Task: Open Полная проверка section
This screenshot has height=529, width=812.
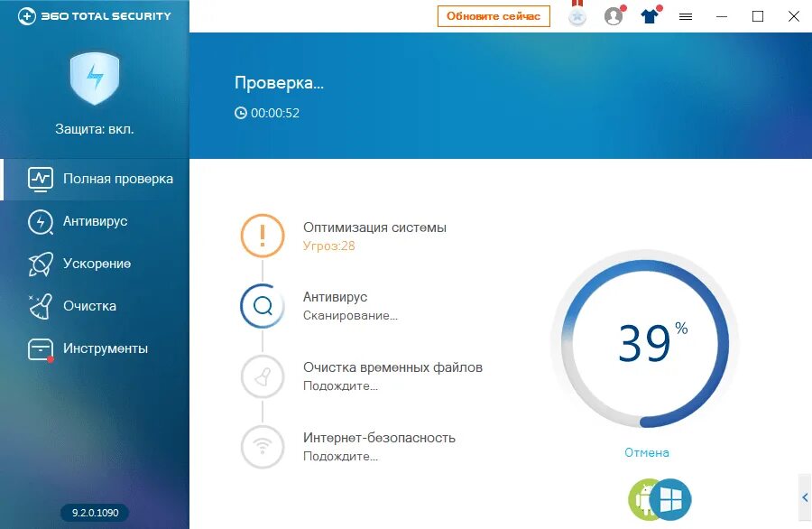Action: 96,180
